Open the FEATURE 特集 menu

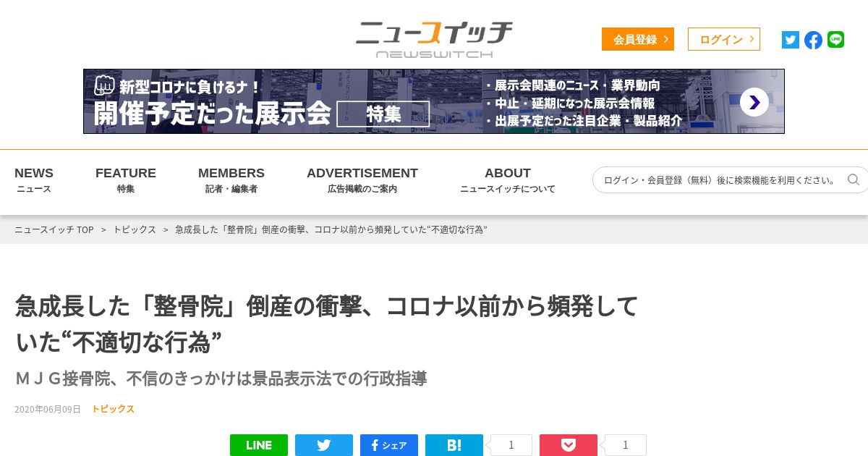[126, 180]
